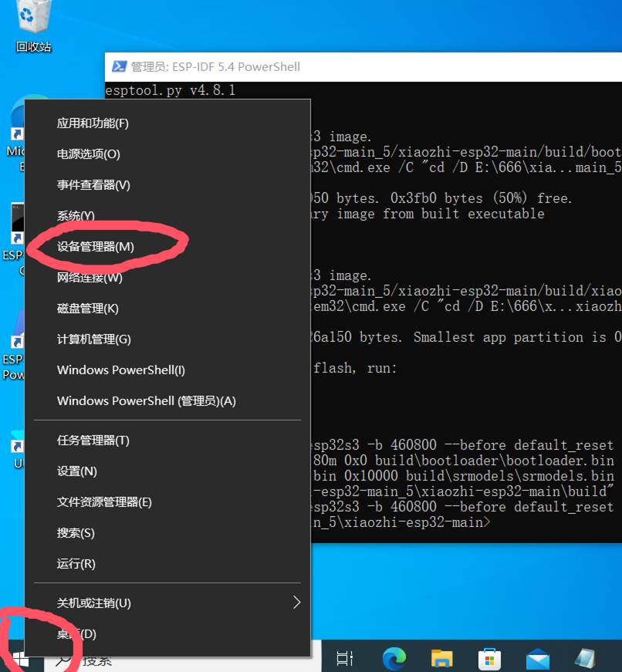
Task: Open 设备管理器(M) from the context menu
Action: pyautogui.click(x=95, y=246)
